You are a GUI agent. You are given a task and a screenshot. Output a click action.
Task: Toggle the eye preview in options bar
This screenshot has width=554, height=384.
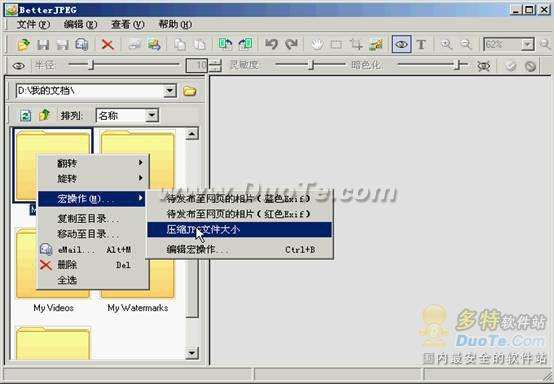18,66
